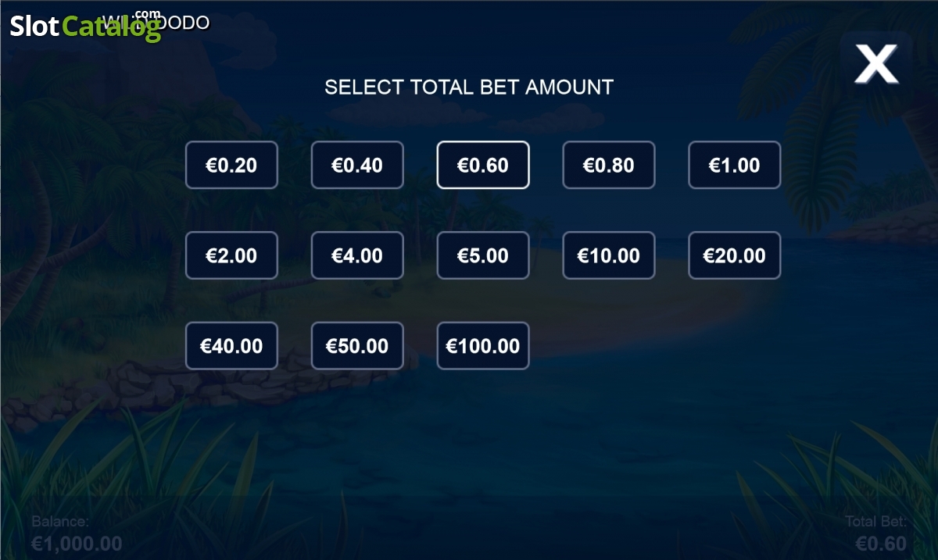The width and height of the screenshot is (938, 560).
Task: Choose the €20.00 total bet
Action: 735,255
